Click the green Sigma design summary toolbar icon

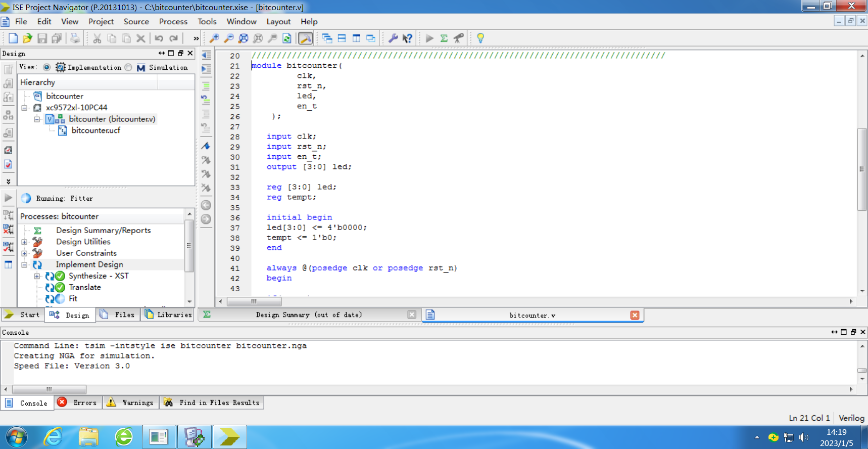coord(444,38)
